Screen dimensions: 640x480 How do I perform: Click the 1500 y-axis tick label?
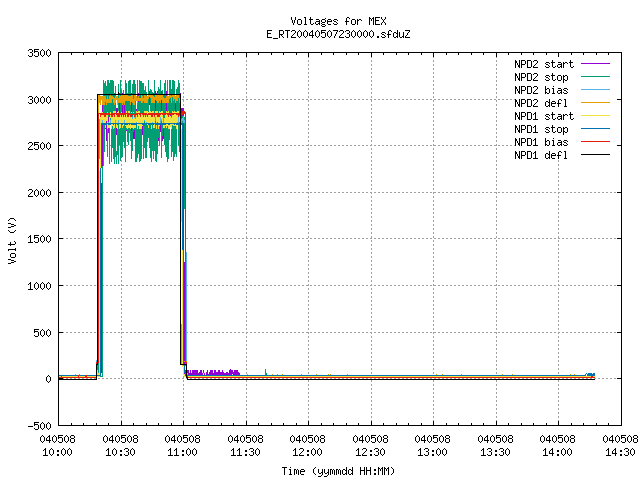40,239
